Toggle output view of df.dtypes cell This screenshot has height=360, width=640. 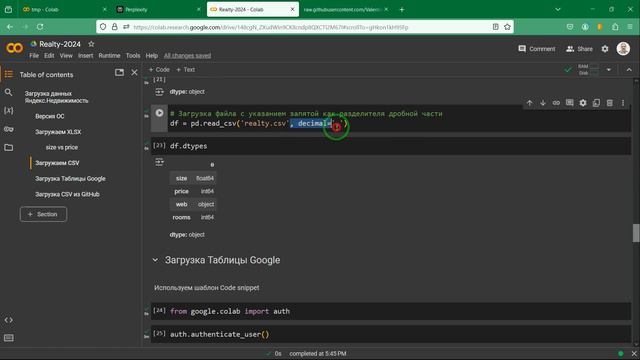click(160, 162)
